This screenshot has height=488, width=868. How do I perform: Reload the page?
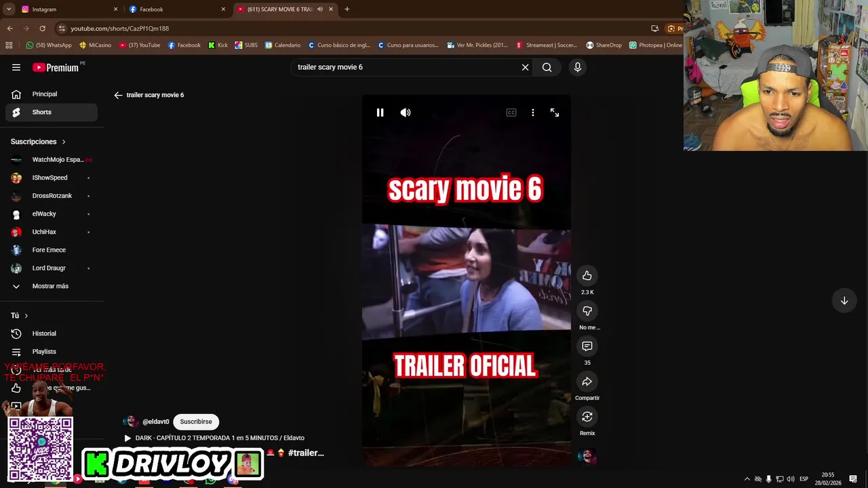42,28
